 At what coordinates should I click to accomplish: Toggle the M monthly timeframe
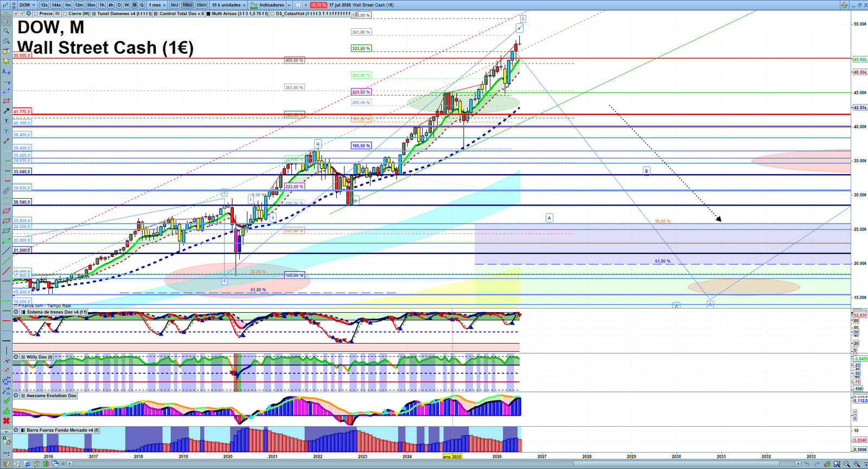tap(135, 5)
